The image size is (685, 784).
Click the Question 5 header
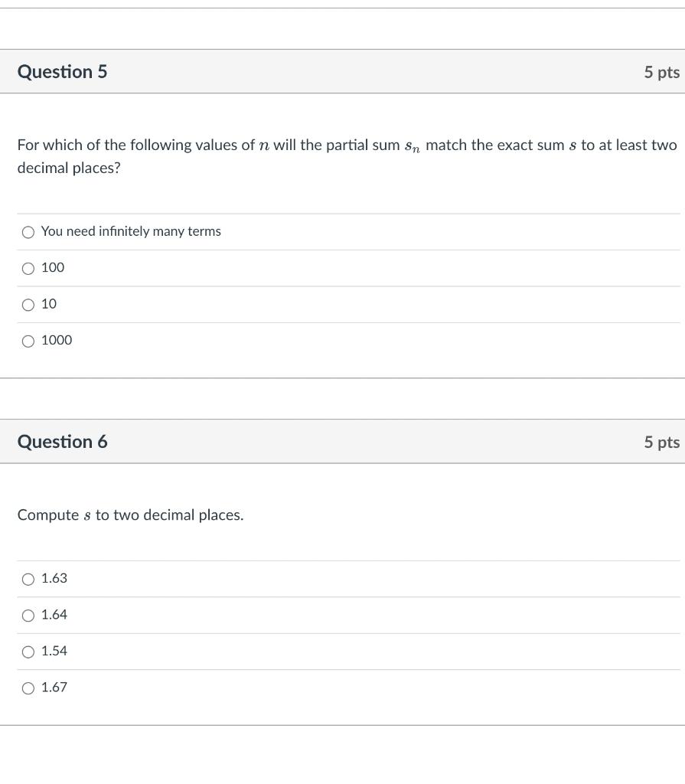coord(63,71)
